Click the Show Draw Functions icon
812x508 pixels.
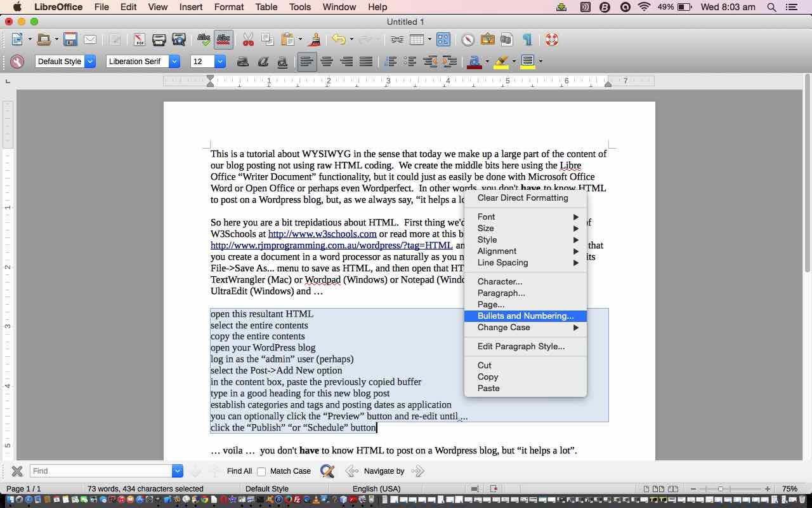(x=443, y=40)
